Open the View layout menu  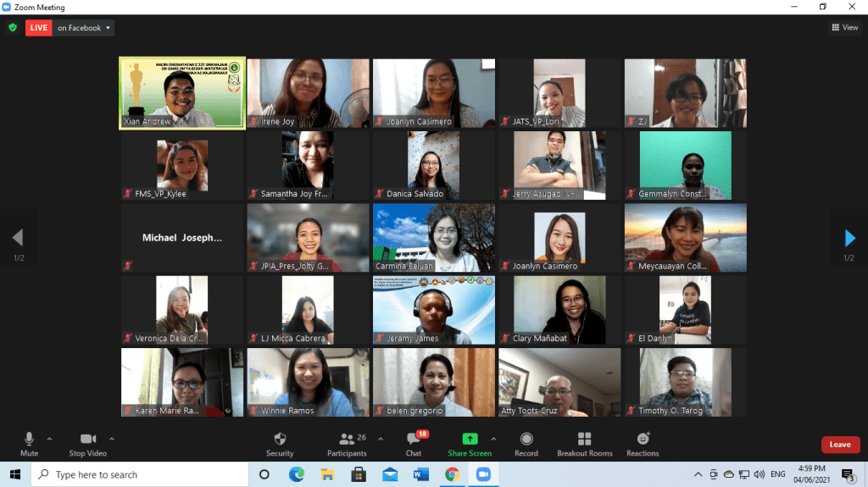click(x=845, y=27)
